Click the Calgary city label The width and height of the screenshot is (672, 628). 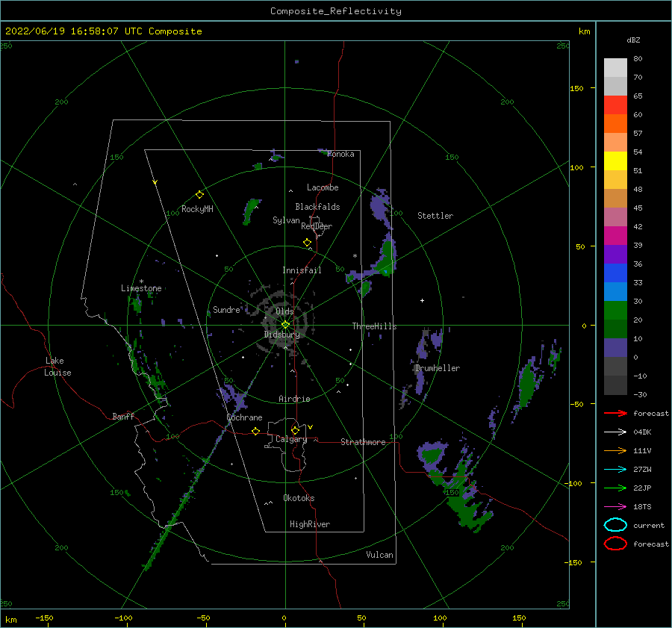291,439
